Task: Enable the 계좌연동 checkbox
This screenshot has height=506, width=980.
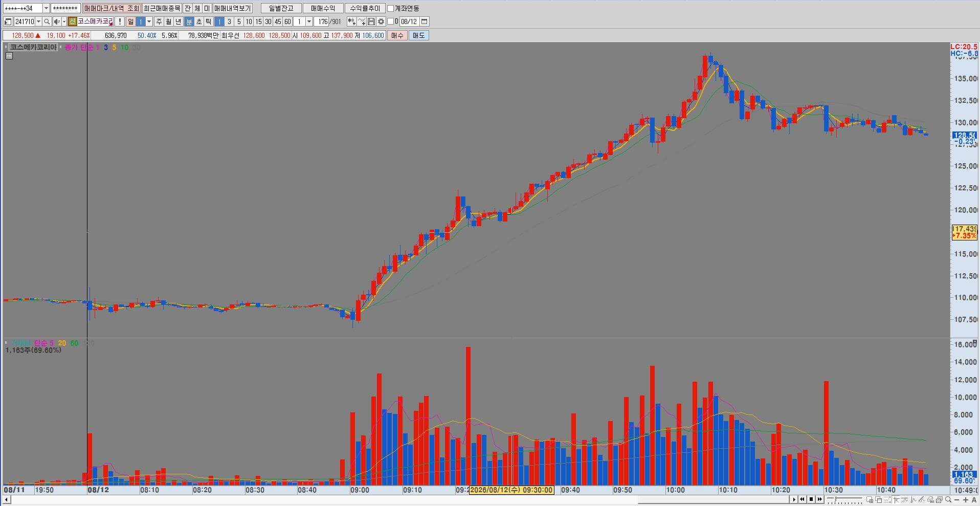Action: click(390, 8)
